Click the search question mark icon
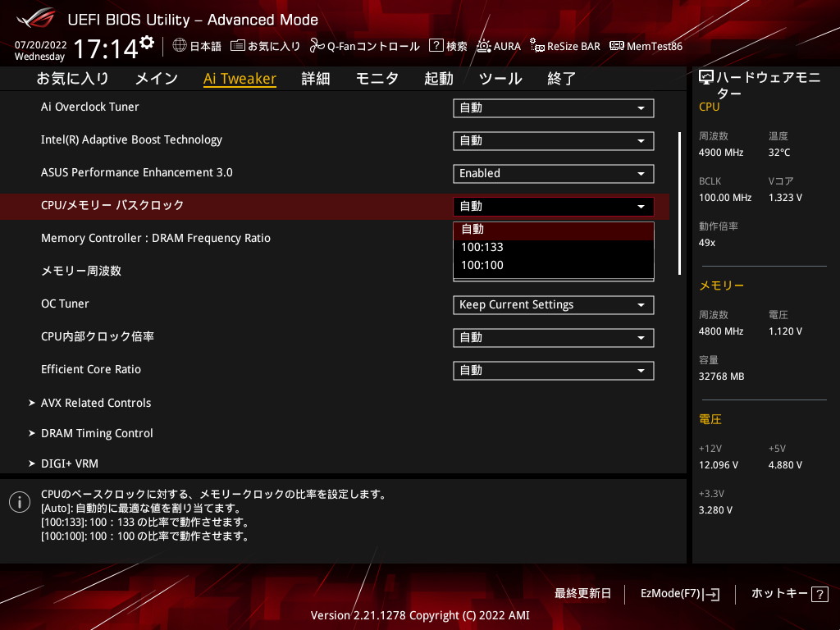This screenshot has height=630, width=840. pos(436,46)
